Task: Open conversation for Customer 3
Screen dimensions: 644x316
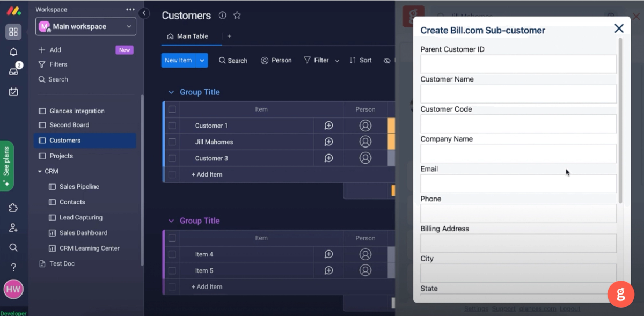Action: (328, 158)
